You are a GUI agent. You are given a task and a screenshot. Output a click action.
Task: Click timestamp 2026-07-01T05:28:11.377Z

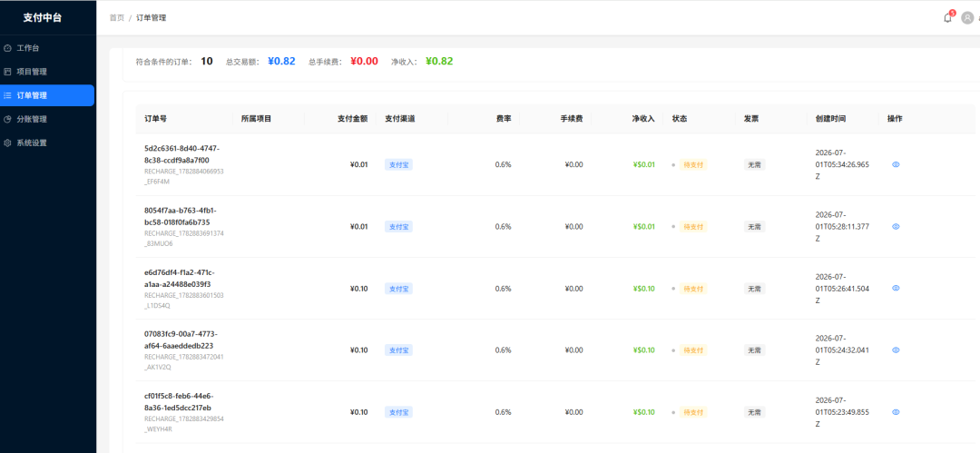pyautogui.click(x=842, y=227)
